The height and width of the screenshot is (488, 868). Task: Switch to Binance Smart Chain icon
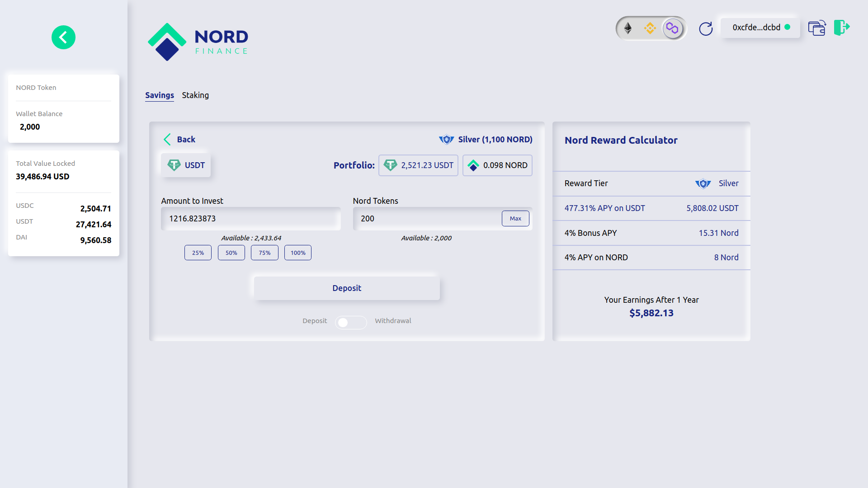(650, 28)
